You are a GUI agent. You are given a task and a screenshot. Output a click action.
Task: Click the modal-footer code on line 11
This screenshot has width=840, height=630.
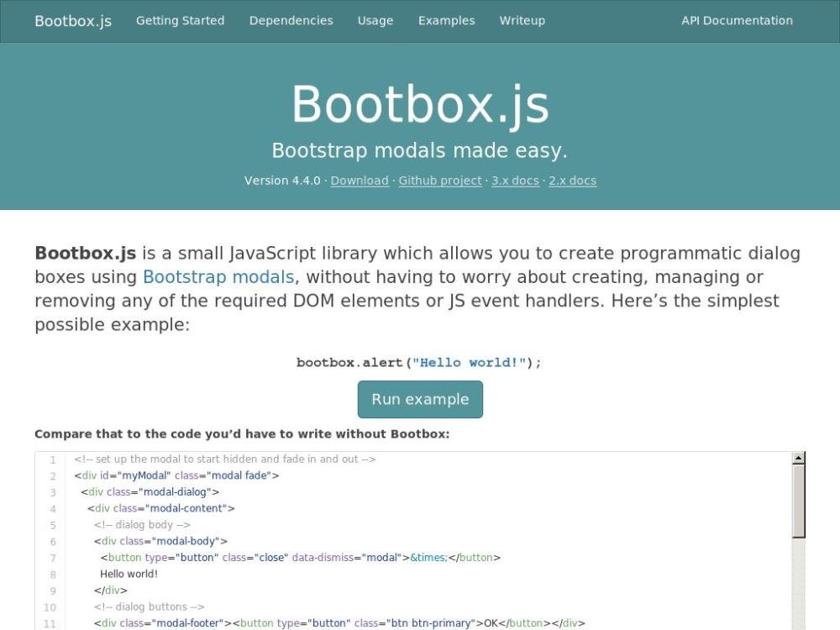185,623
